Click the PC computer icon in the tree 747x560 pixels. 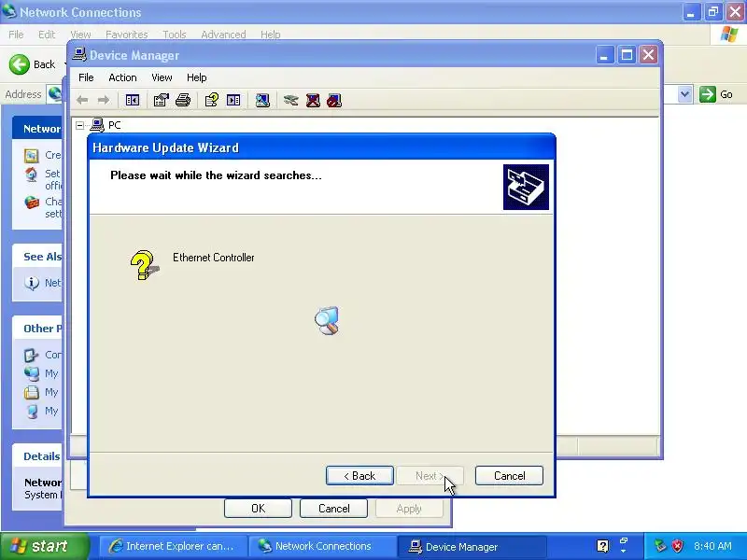(x=97, y=125)
